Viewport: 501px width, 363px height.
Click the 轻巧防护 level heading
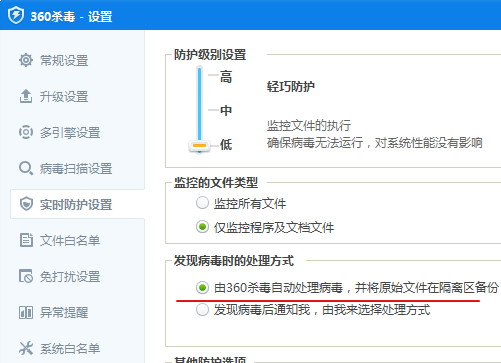pyautogui.click(x=291, y=86)
